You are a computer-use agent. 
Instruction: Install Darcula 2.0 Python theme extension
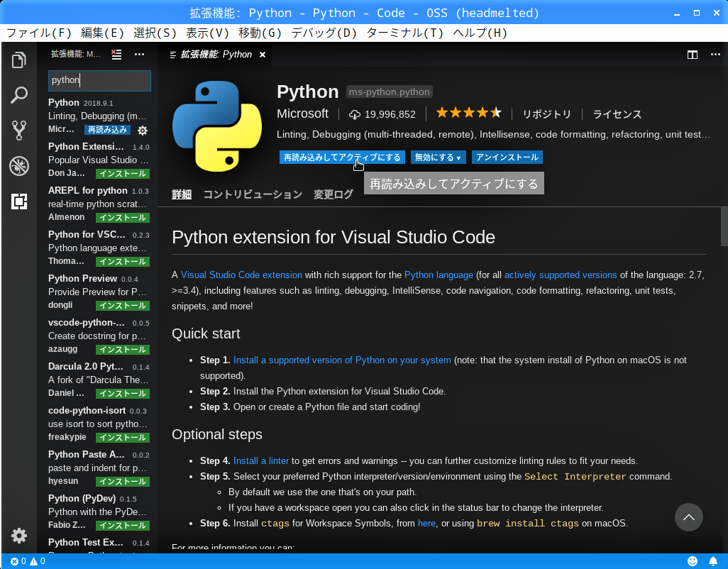click(123, 394)
